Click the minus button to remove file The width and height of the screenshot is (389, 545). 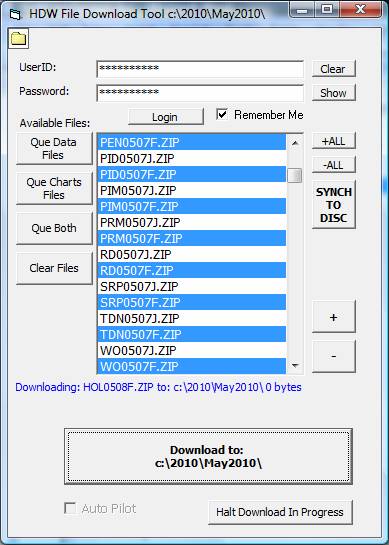tap(333, 356)
